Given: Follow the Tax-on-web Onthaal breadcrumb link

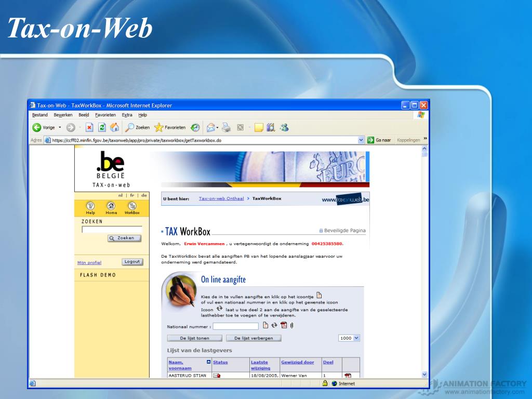Looking at the screenshot, I should click(221, 198).
